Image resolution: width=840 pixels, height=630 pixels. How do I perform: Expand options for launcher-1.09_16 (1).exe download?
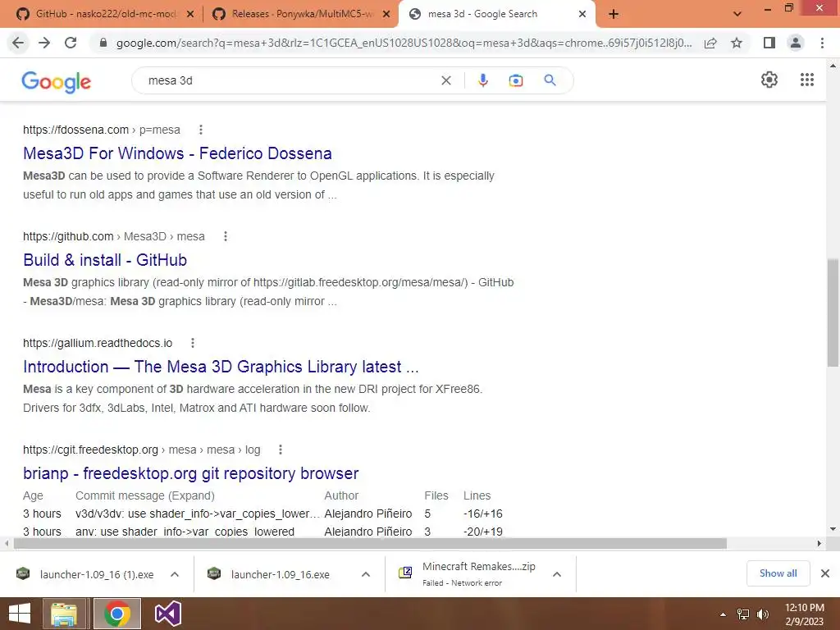point(175,574)
